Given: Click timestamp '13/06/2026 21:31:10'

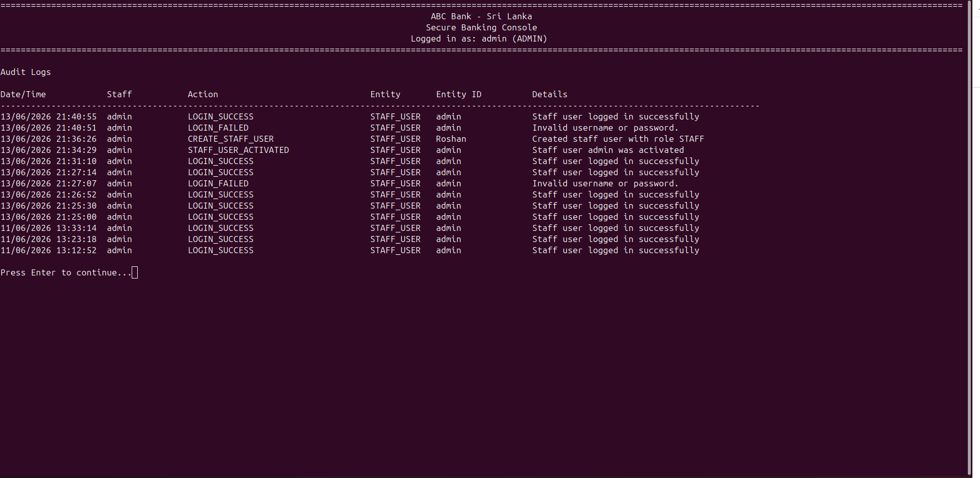Looking at the screenshot, I should (x=49, y=161).
